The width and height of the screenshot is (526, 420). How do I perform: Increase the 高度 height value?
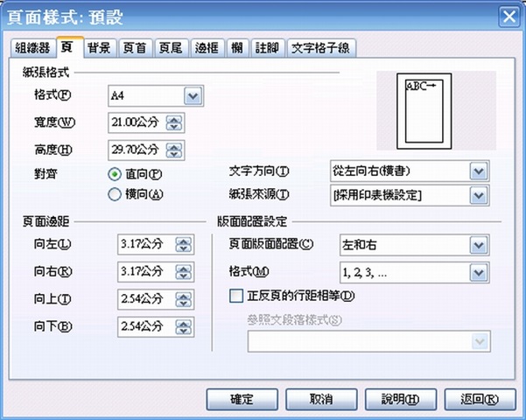point(174,147)
